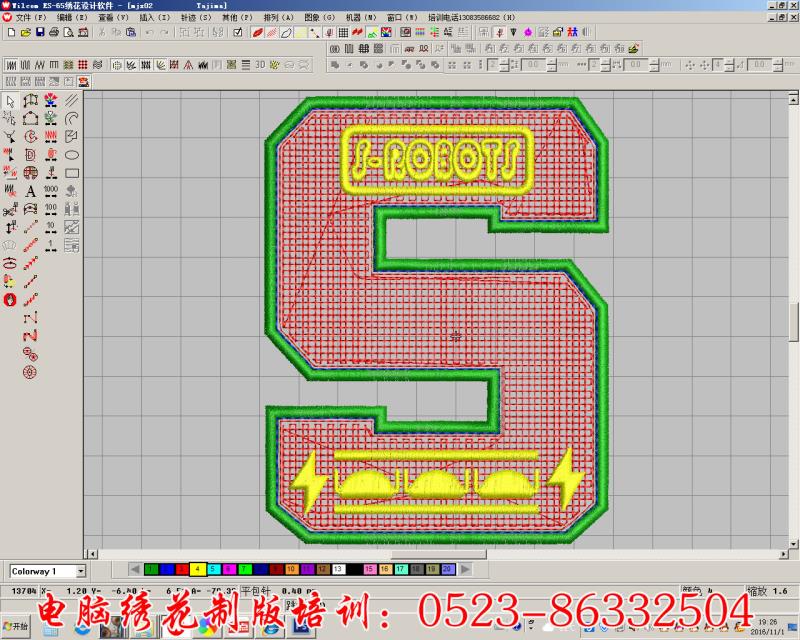Toggle the grid display icon in toolbar
This screenshot has height=640, width=800.
(343, 33)
